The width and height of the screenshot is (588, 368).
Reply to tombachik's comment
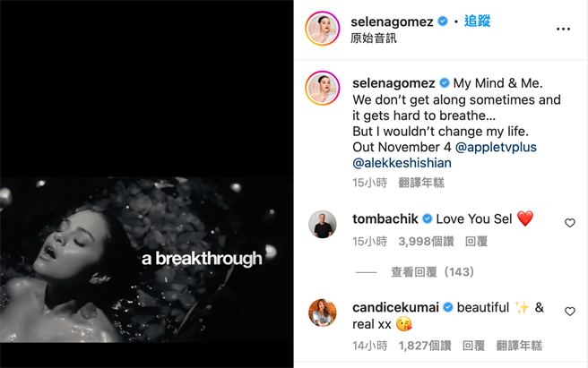click(476, 241)
